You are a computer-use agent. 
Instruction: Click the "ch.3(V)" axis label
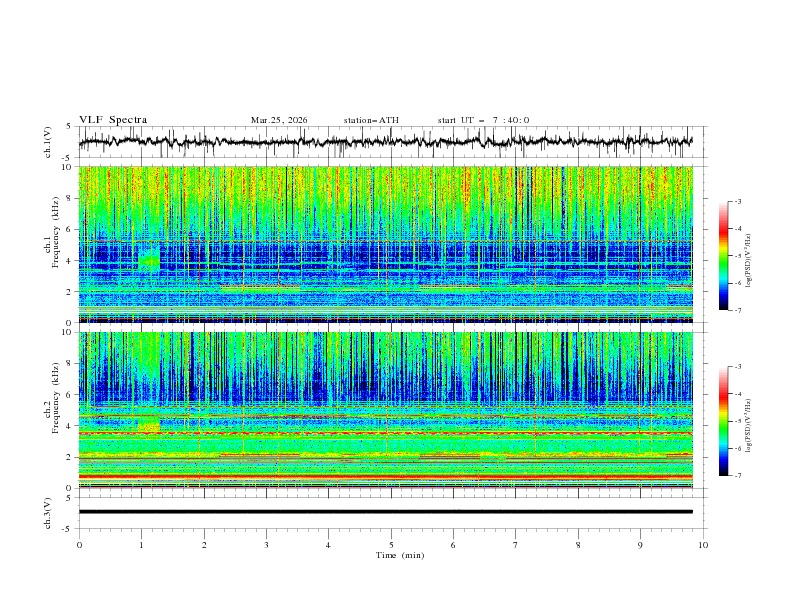point(48,513)
